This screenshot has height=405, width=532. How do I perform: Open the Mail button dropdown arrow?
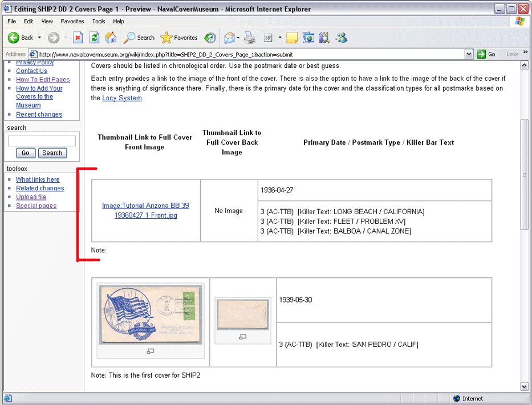click(238, 38)
